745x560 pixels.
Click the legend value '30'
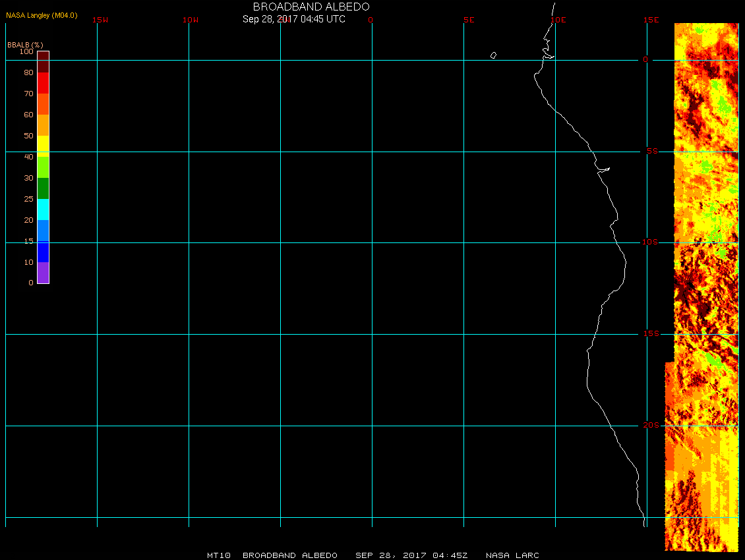click(x=28, y=178)
